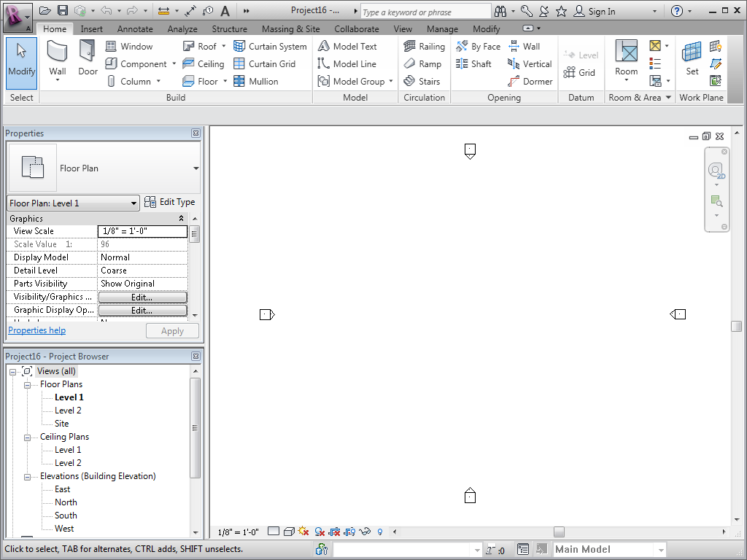Click the Set work plane icon
The height and width of the screenshot is (560, 747).
tap(692, 58)
